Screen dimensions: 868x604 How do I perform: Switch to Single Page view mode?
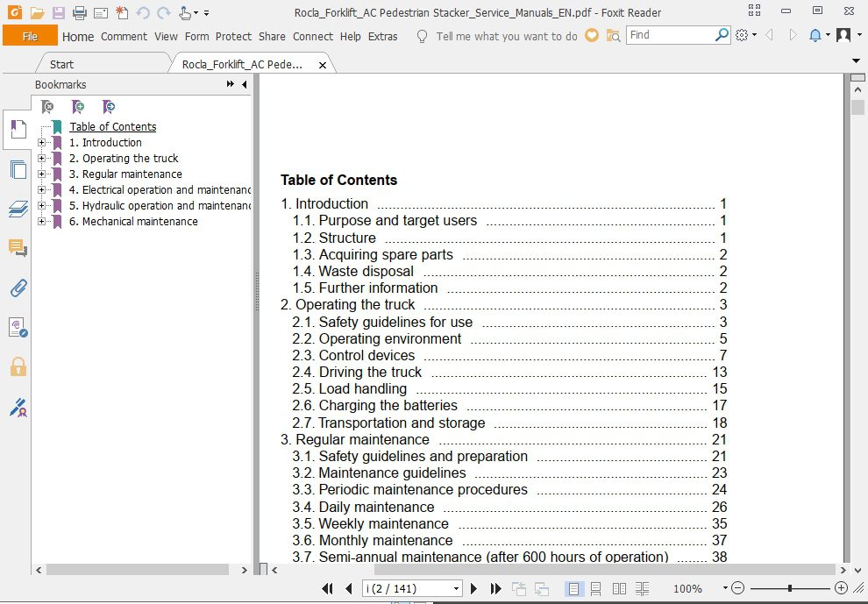574,588
